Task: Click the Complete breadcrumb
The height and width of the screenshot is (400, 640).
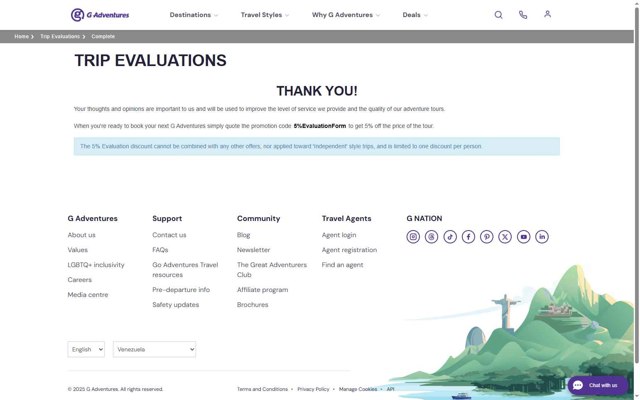Action: pyautogui.click(x=103, y=36)
